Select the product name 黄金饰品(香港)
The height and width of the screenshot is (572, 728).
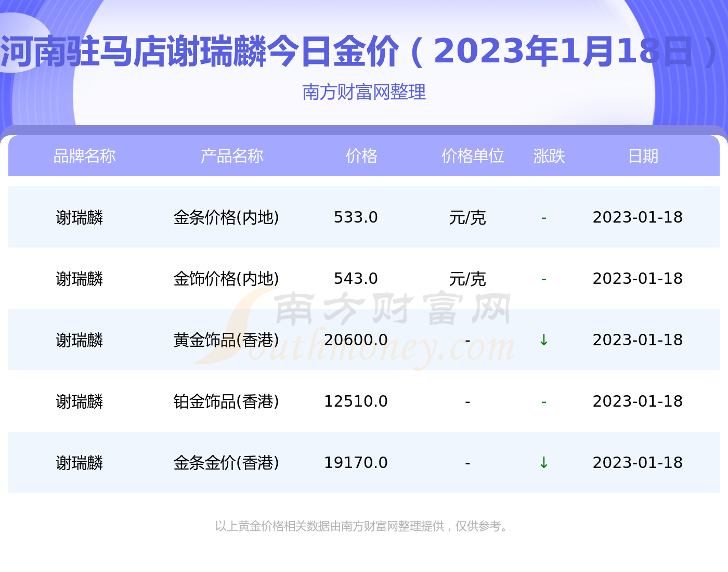coord(226,340)
